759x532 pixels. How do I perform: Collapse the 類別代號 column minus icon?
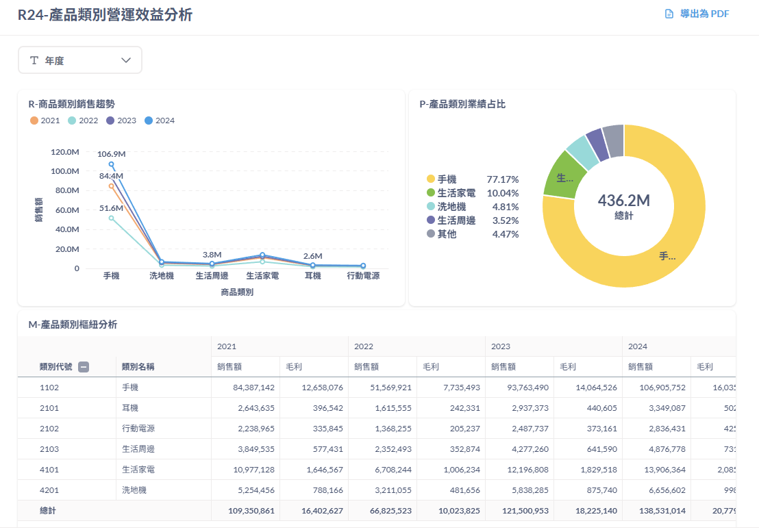pyautogui.click(x=84, y=367)
